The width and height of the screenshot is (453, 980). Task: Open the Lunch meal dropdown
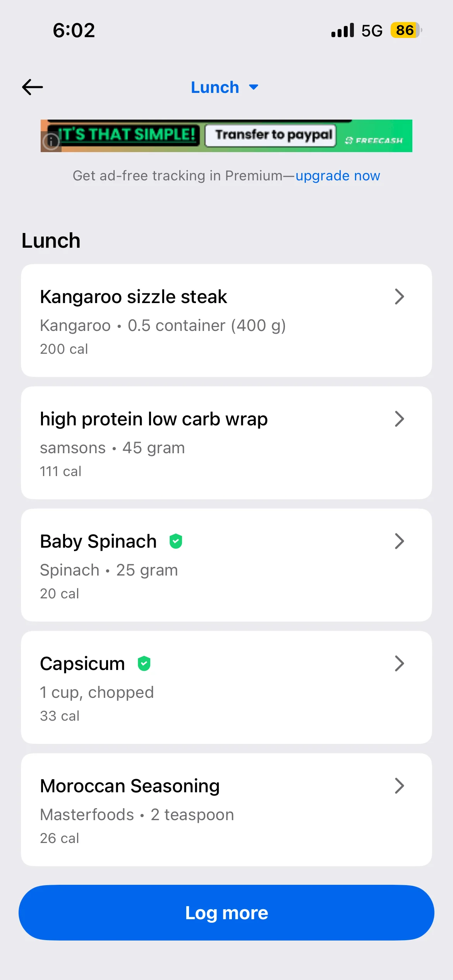coord(225,87)
